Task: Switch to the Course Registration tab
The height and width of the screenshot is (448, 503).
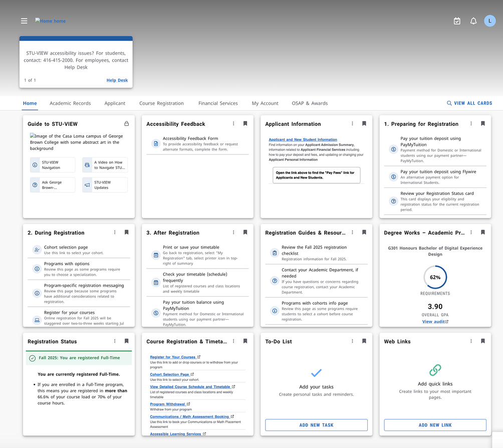Action: click(161, 103)
